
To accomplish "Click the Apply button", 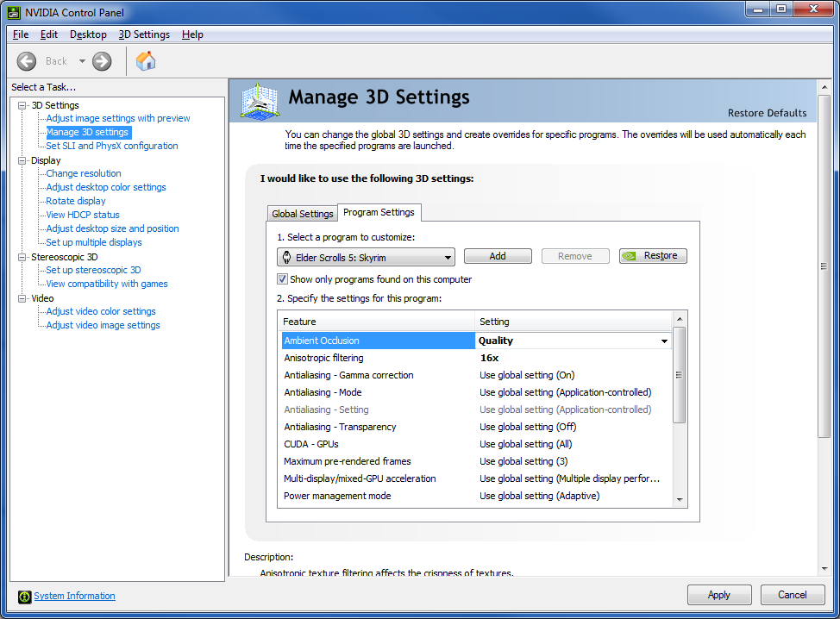I will (718, 595).
